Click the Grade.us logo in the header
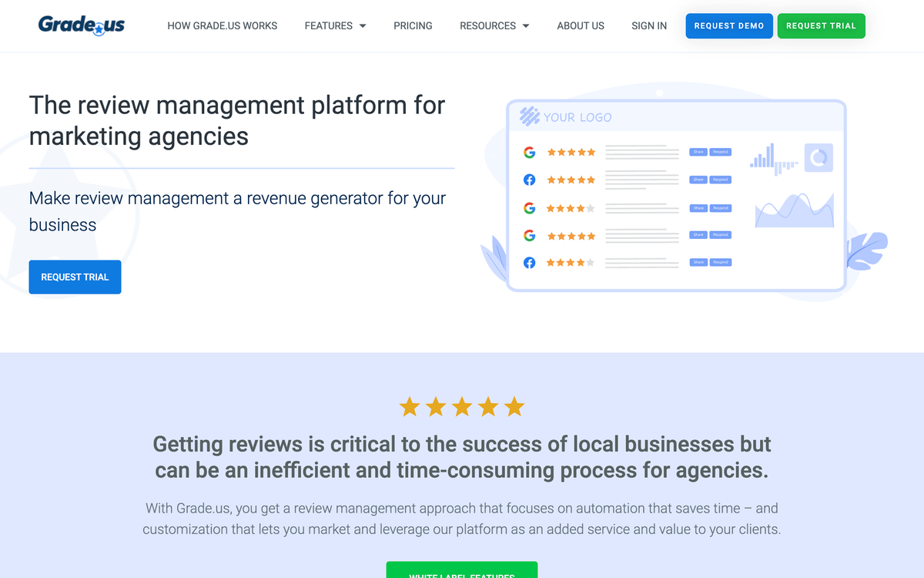This screenshot has height=578, width=924. 82,25
